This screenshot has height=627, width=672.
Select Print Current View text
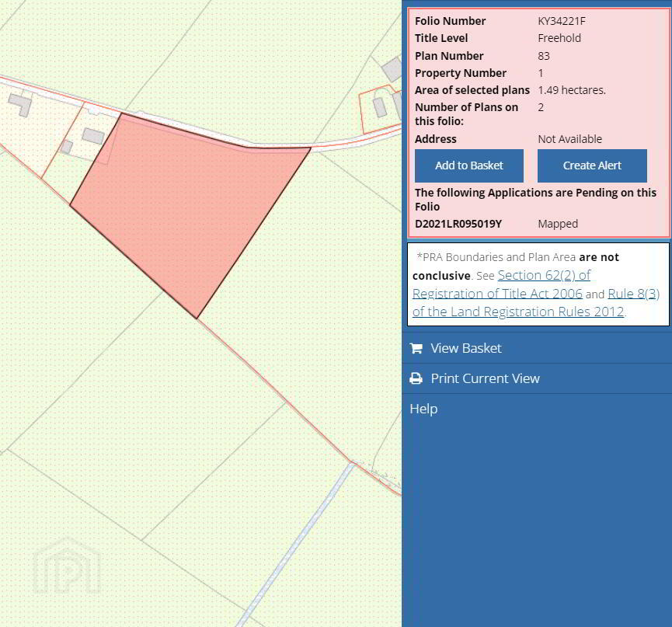[485, 378]
